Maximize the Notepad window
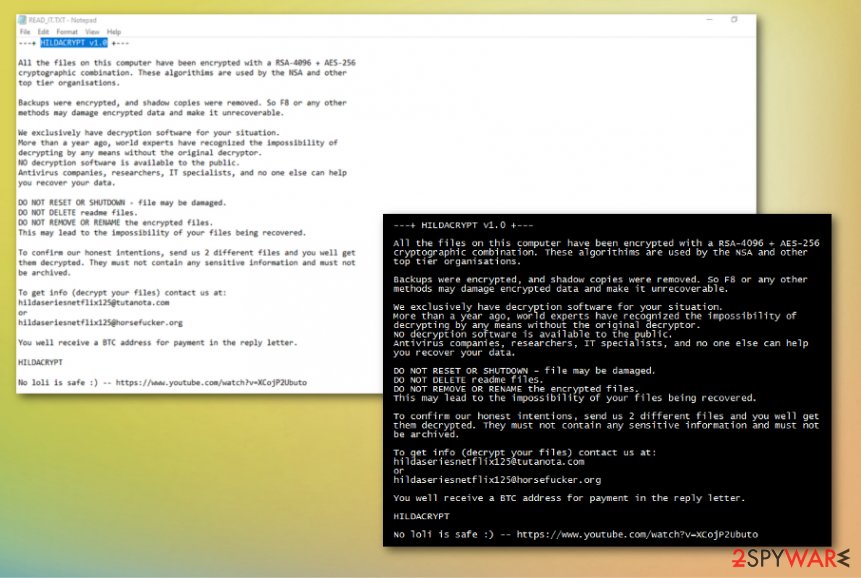 coord(734,20)
